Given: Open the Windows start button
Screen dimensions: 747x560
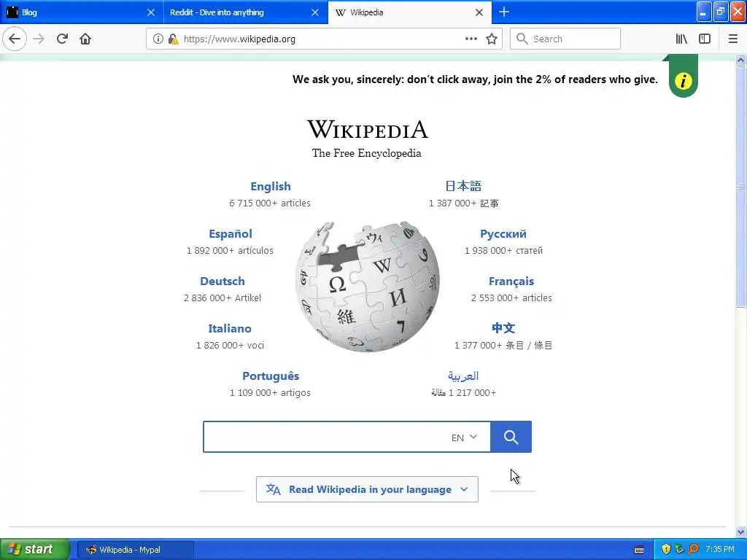Looking at the screenshot, I should point(34,549).
